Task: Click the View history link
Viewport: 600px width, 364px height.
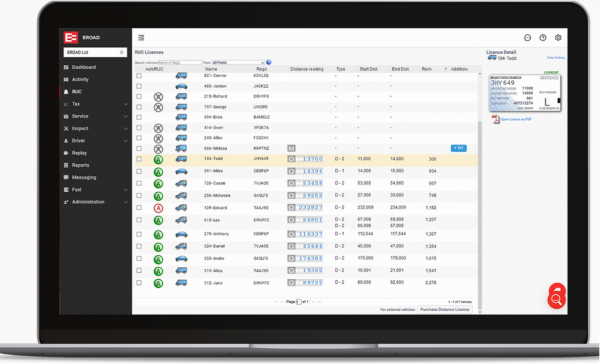Action: (556, 57)
